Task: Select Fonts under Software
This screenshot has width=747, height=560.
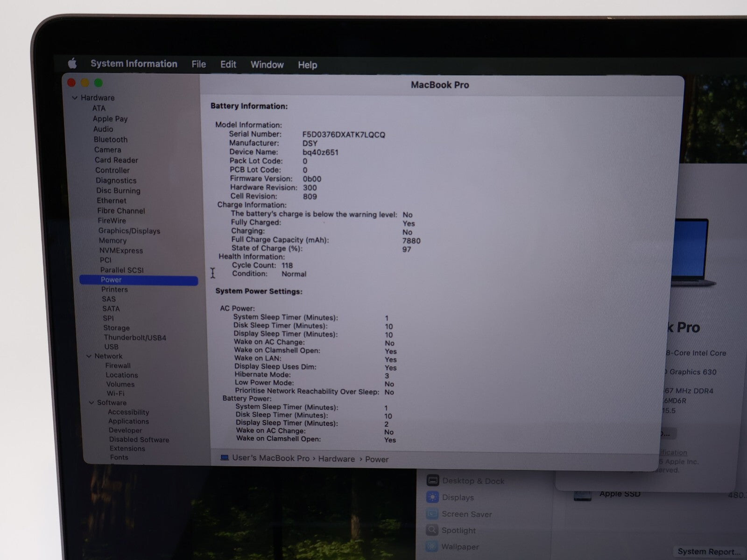Action: [x=119, y=457]
